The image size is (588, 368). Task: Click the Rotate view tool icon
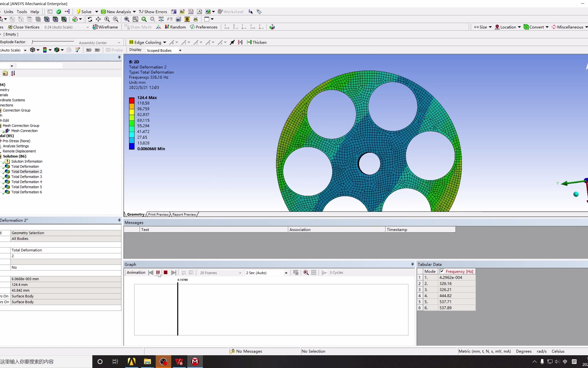(x=90, y=19)
